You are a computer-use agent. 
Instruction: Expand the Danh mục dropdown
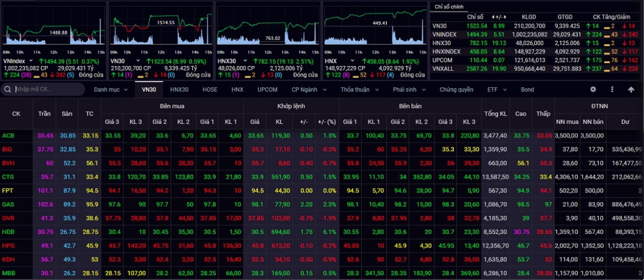click(111, 90)
